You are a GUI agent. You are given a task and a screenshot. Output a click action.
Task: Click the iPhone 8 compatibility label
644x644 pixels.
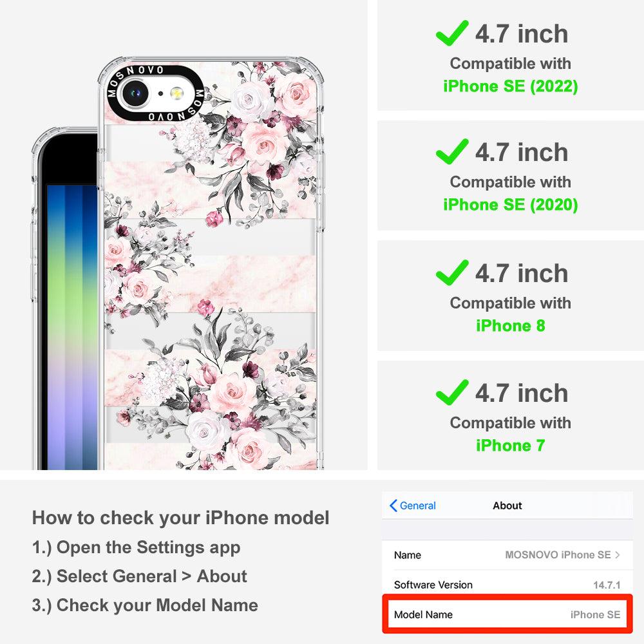pyautogui.click(x=511, y=326)
